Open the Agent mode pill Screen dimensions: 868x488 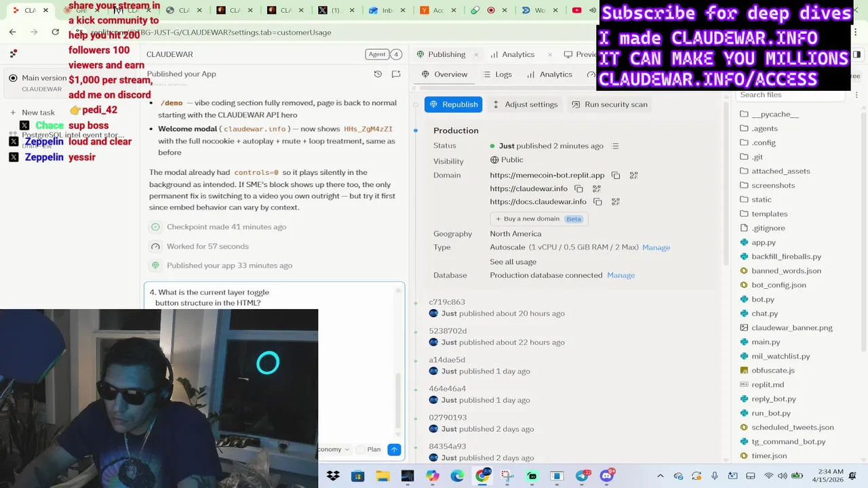click(378, 54)
